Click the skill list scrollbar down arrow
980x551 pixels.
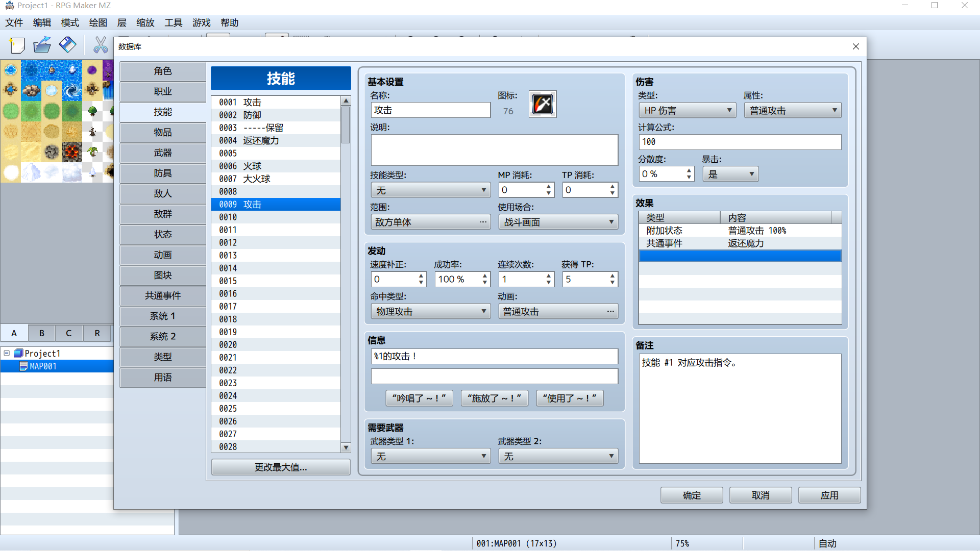pyautogui.click(x=346, y=447)
